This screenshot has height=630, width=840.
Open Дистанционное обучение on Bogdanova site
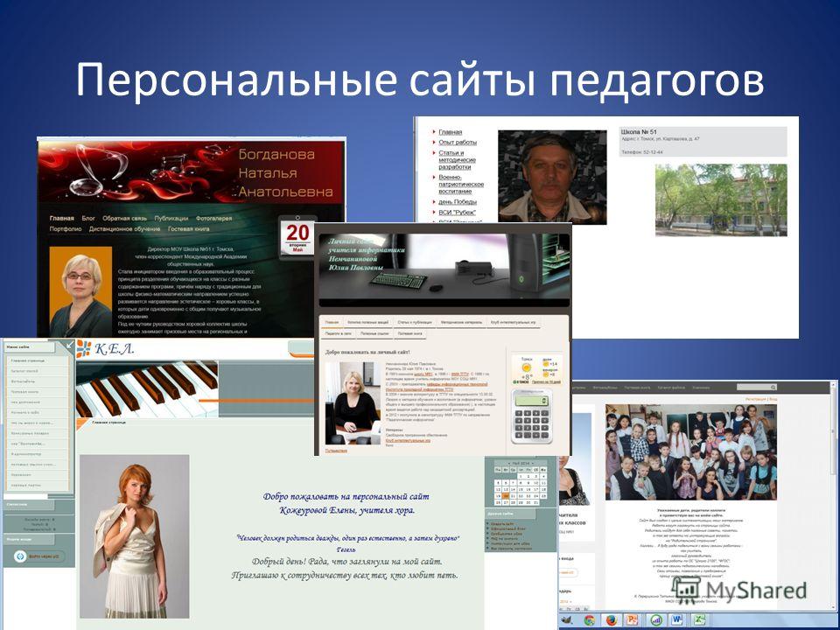(x=124, y=228)
